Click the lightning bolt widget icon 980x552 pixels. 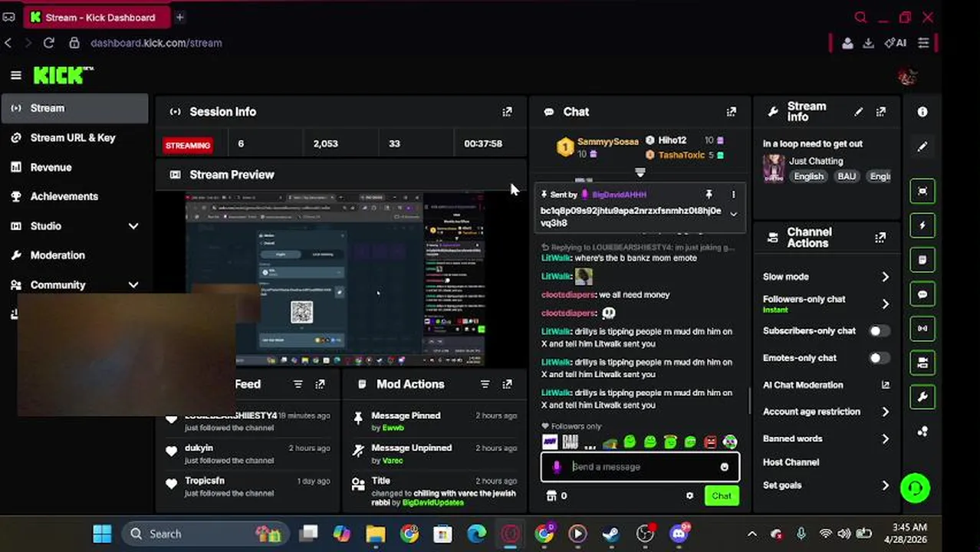coord(922,225)
